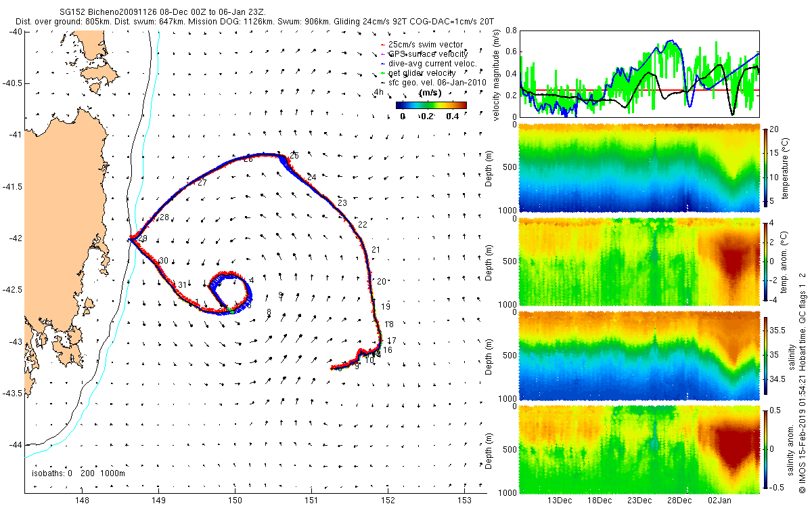The width and height of the screenshot is (812, 508).
Task: Click the '0.8' tick on velocity magnitude axis
Action: [x=511, y=30]
